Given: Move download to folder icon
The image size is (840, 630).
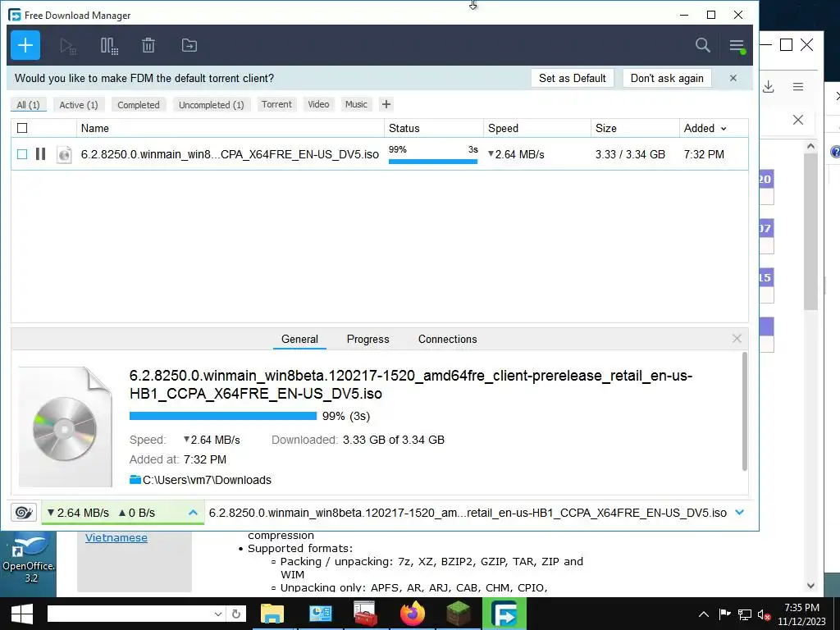Looking at the screenshot, I should click(189, 46).
